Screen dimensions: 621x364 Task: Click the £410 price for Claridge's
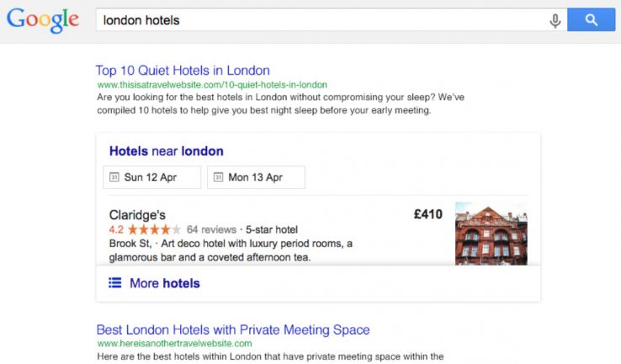[427, 214]
